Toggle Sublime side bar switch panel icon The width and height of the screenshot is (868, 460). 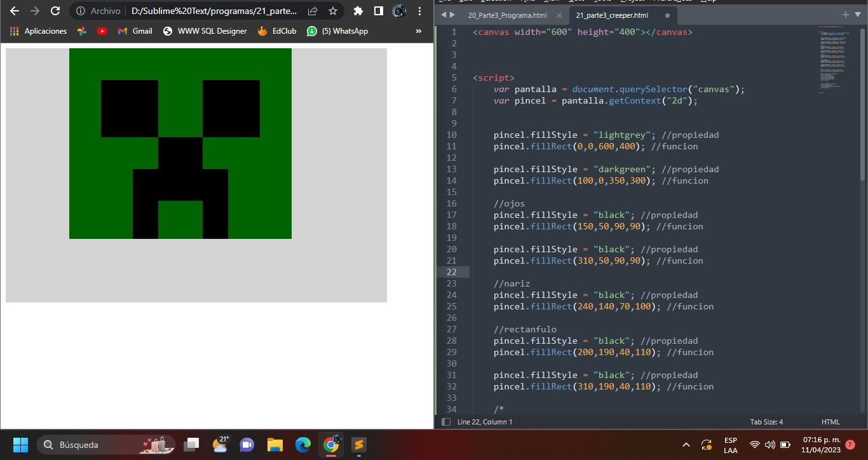[x=446, y=422]
